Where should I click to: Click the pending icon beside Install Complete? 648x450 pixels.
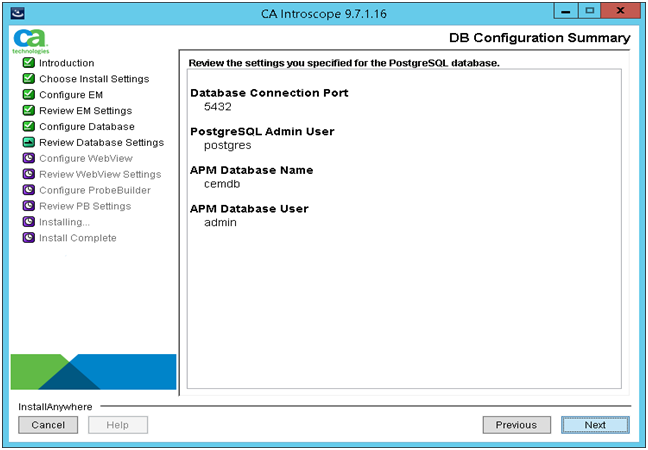[x=29, y=238]
